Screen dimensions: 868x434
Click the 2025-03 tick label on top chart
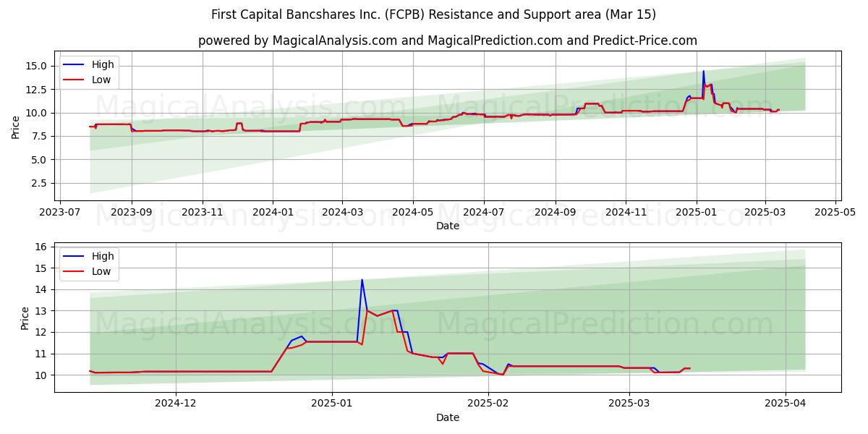click(765, 213)
